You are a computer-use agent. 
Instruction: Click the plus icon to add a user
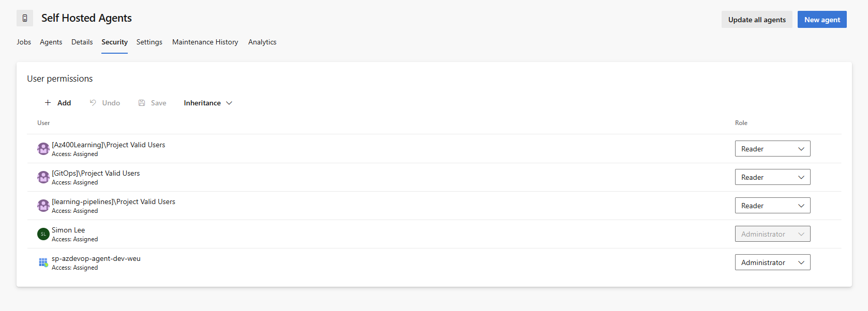pyautogui.click(x=48, y=103)
